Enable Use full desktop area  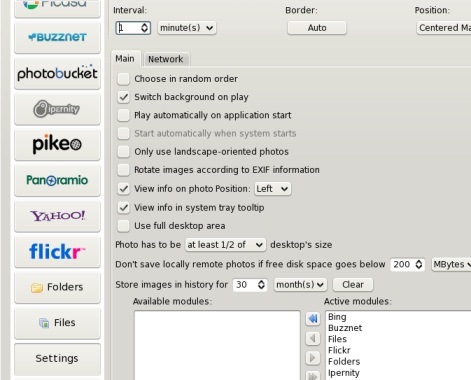click(x=123, y=226)
